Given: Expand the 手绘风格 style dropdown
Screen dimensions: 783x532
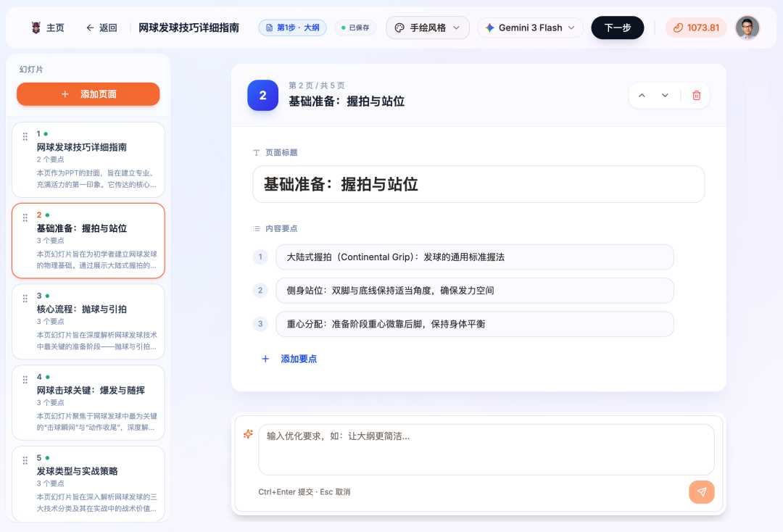Looking at the screenshot, I should [x=427, y=28].
